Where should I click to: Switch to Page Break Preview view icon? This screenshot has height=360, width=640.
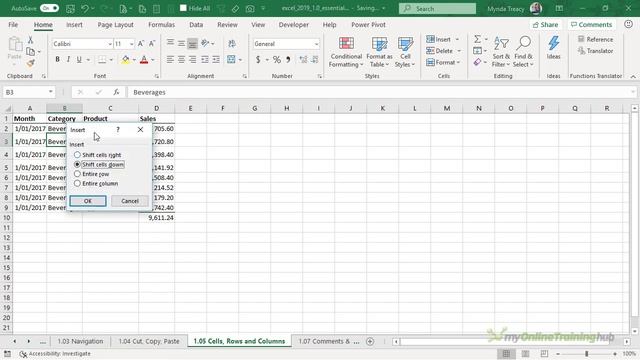pyautogui.click(x=544, y=353)
